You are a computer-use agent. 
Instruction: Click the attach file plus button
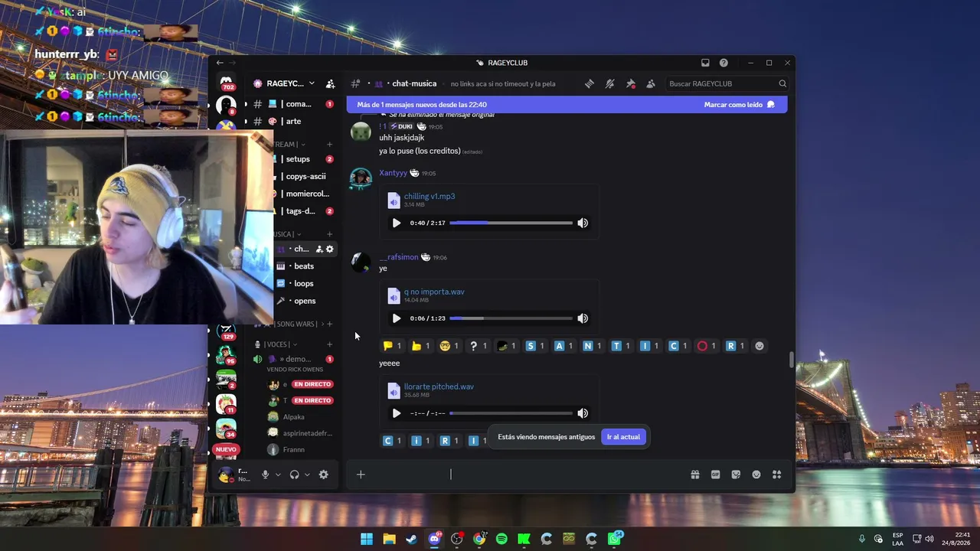361,474
